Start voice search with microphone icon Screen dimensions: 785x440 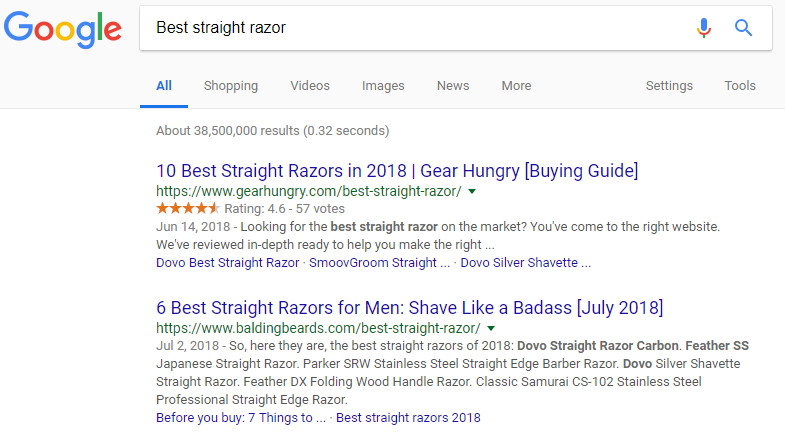[x=704, y=28]
